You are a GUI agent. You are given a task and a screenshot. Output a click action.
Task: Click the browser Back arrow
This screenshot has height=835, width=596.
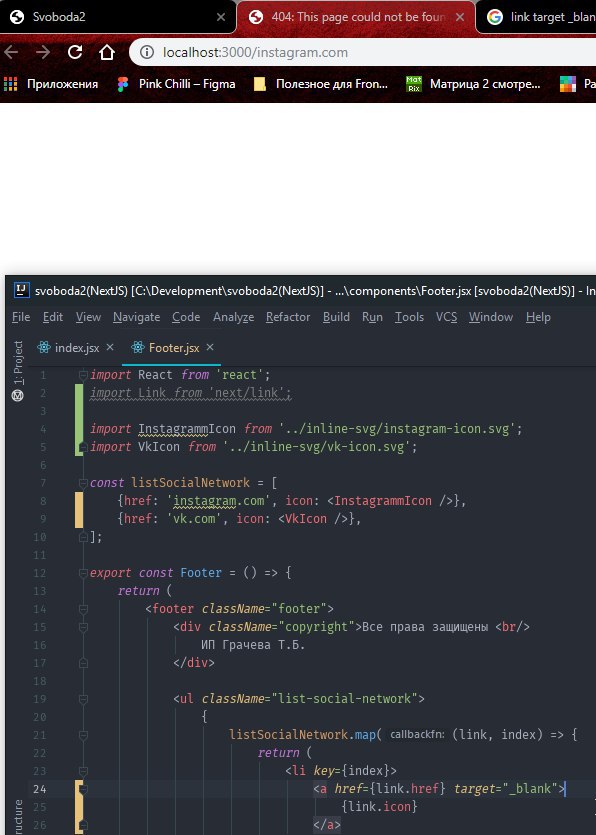click(x=11, y=52)
